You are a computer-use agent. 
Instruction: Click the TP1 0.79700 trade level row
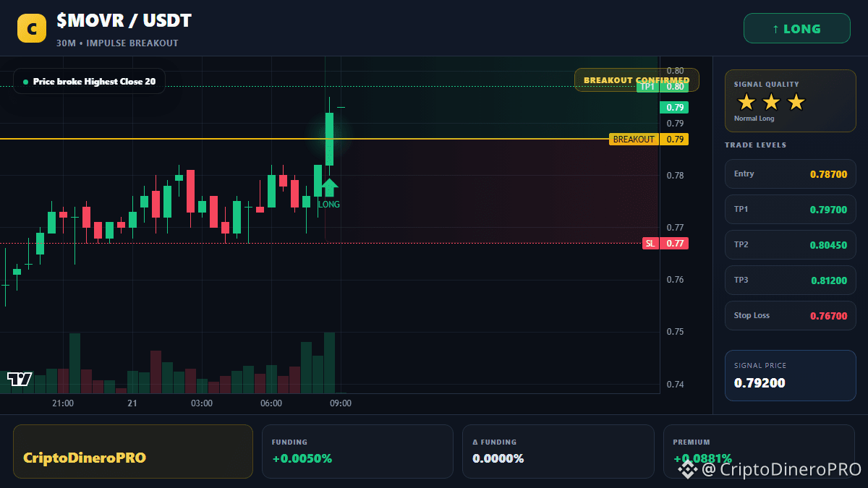pyautogui.click(x=791, y=210)
